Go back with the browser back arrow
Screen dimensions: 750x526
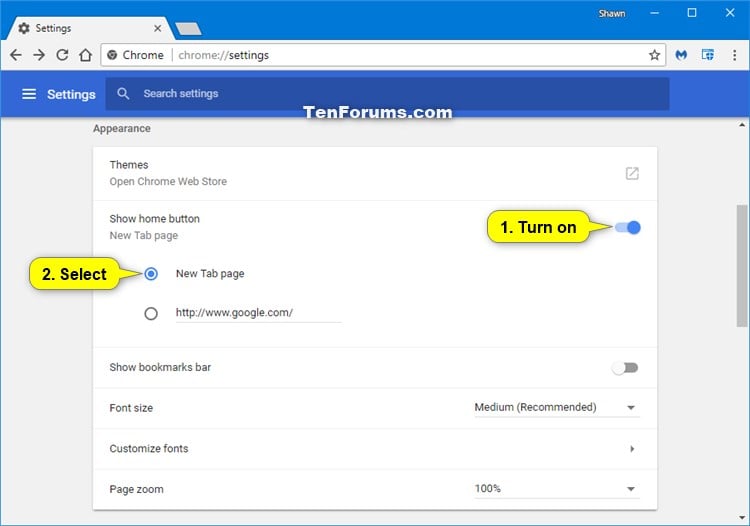pos(16,55)
